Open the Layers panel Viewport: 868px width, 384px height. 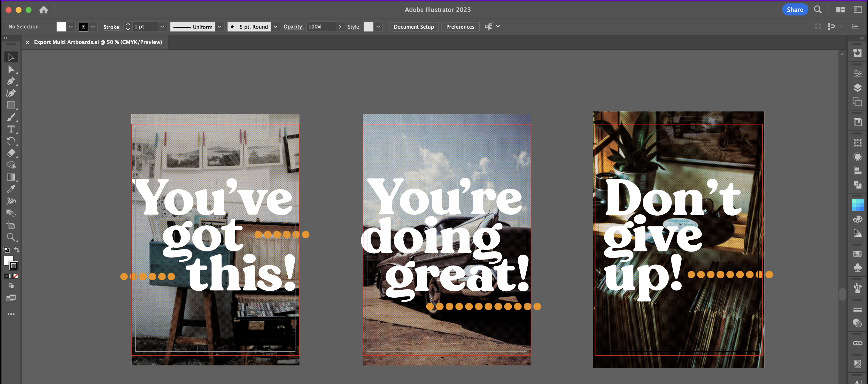click(x=857, y=88)
